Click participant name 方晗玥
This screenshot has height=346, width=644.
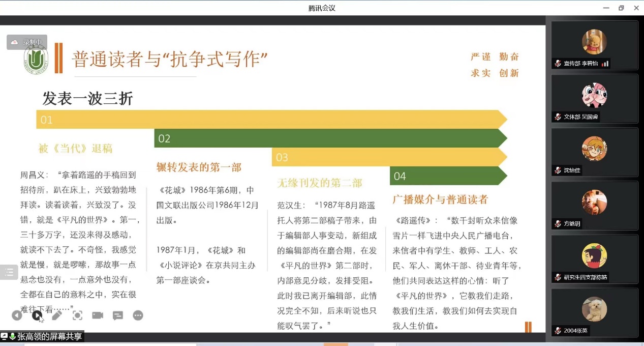click(572, 224)
